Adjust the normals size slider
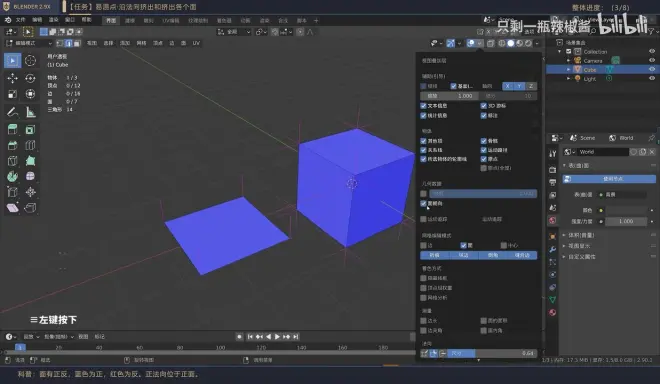Viewport: 660px width, 384px height. (x=491, y=353)
